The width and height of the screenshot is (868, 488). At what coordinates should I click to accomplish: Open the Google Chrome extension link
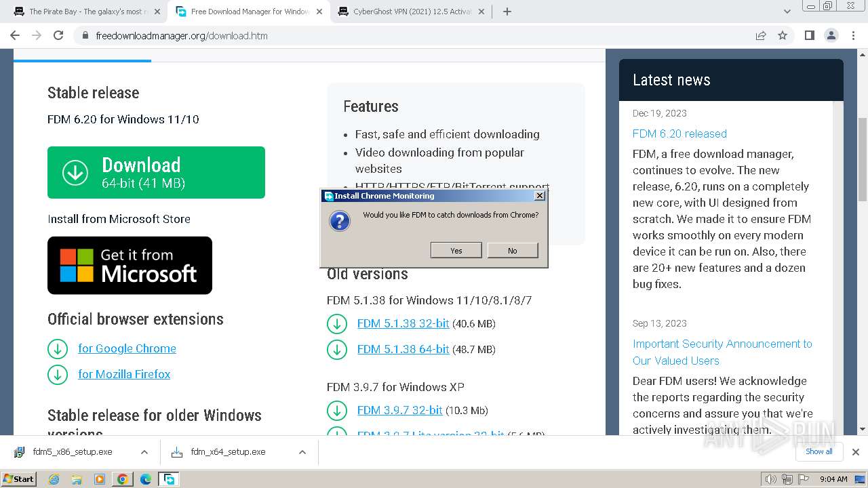coord(127,348)
